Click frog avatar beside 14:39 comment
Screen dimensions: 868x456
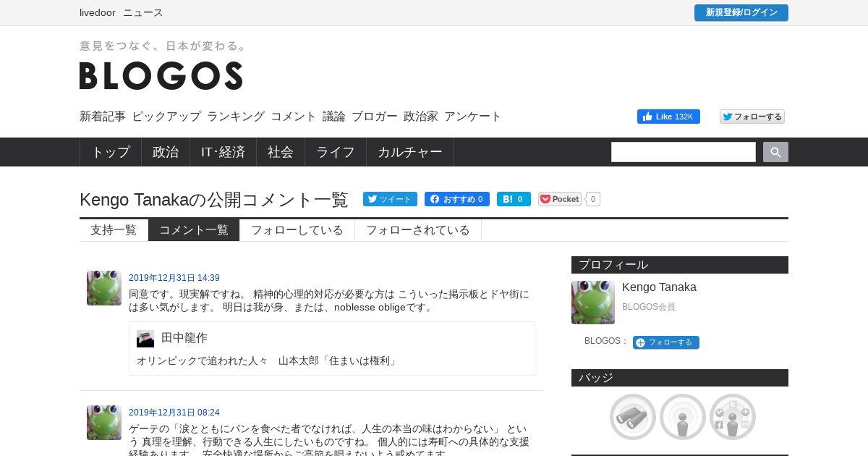pyautogui.click(x=104, y=288)
